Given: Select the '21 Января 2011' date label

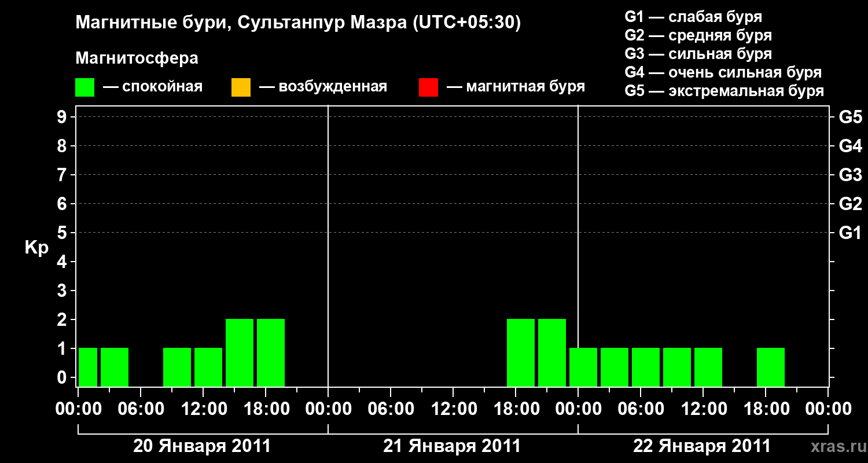Looking at the screenshot, I should (452, 446).
